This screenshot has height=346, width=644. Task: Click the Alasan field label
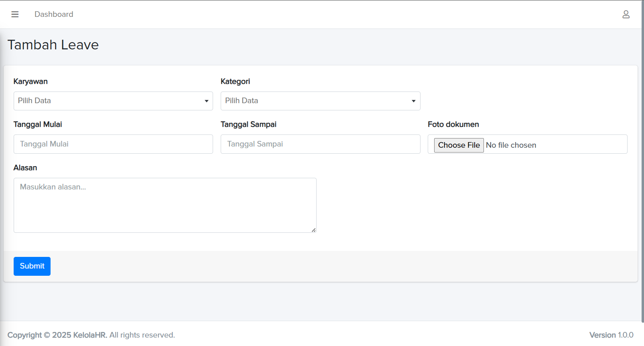click(x=25, y=168)
